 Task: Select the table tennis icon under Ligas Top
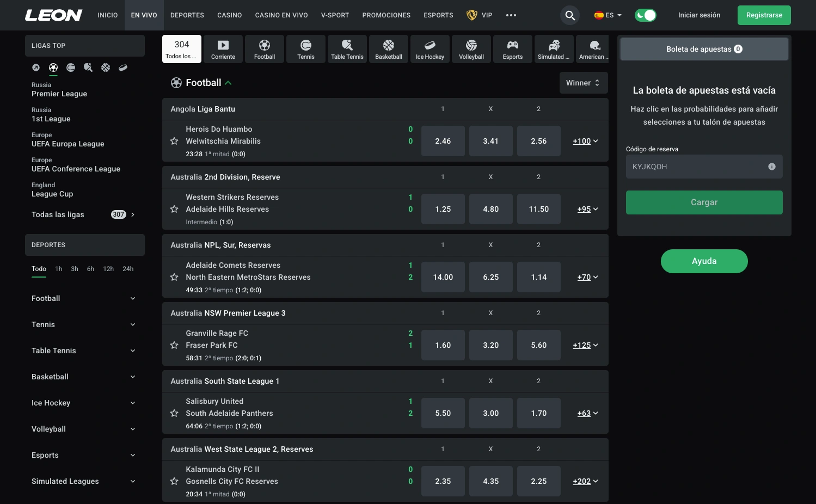88,67
